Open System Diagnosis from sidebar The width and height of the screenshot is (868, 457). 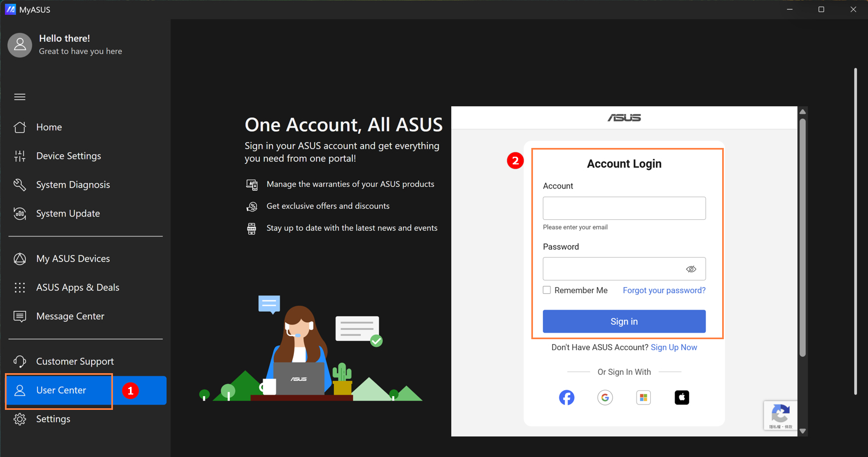[72, 185]
